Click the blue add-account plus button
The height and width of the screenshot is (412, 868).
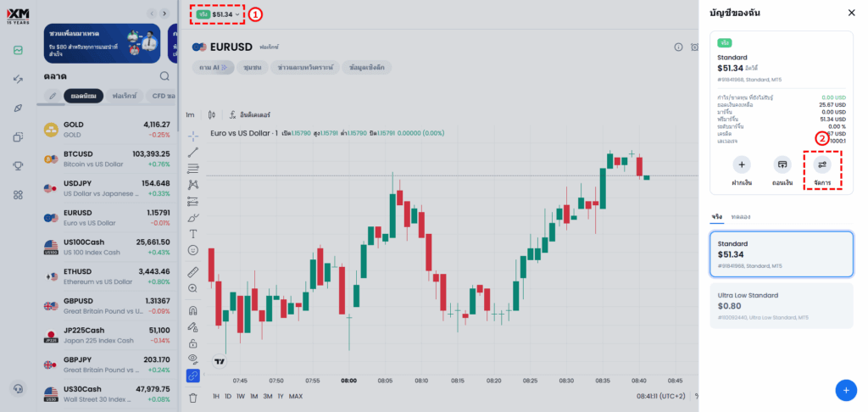(x=844, y=390)
